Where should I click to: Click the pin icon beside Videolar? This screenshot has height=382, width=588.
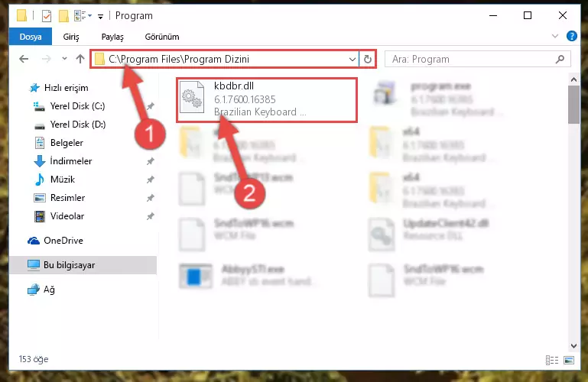coord(150,216)
